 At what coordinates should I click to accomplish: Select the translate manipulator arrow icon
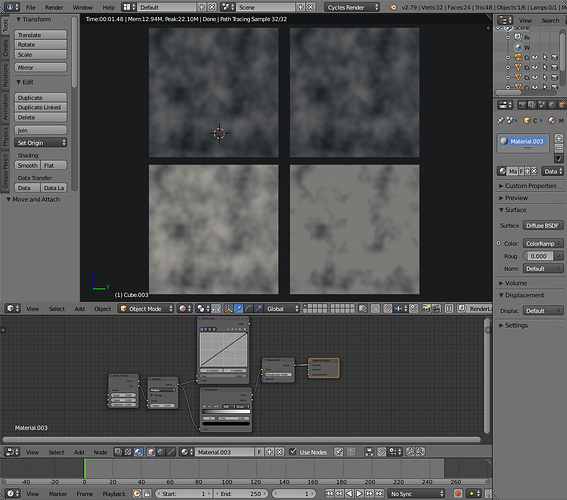click(x=238, y=308)
